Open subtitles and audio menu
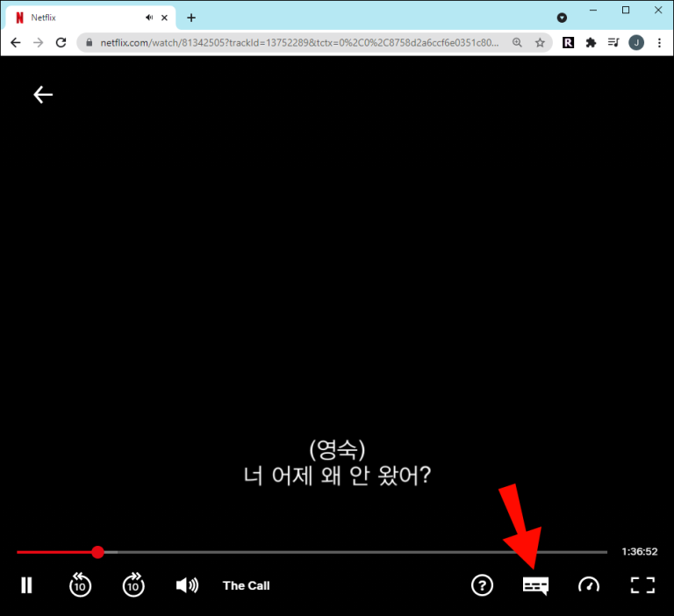Image resolution: width=674 pixels, height=616 pixels. click(535, 586)
